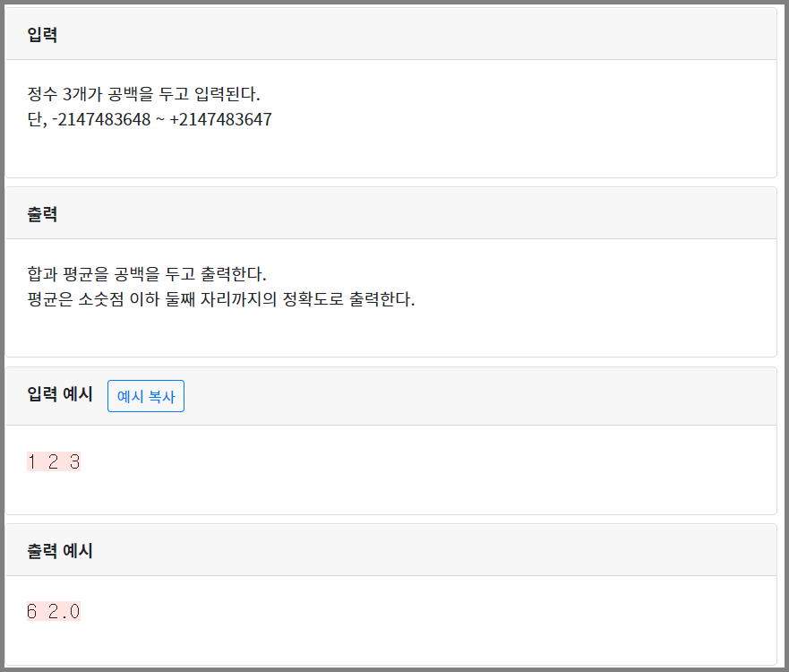Click the digit 2 in sample input

pos(54,461)
